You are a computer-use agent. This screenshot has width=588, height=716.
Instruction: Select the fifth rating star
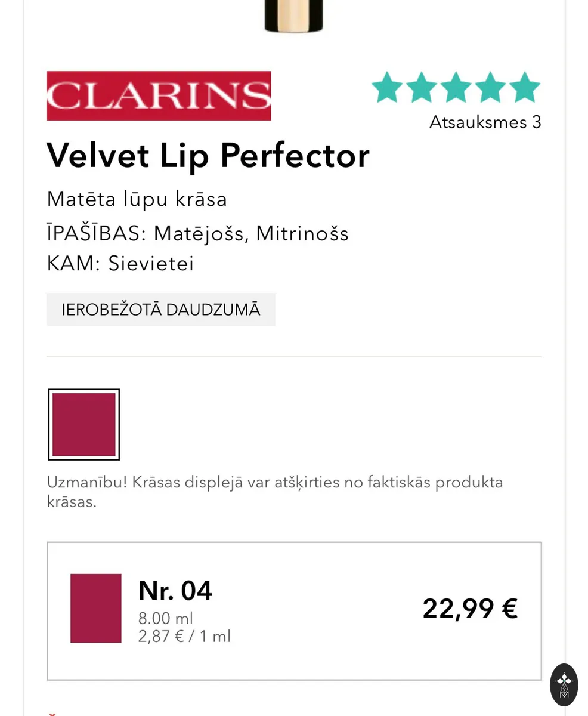click(x=525, y=87)
